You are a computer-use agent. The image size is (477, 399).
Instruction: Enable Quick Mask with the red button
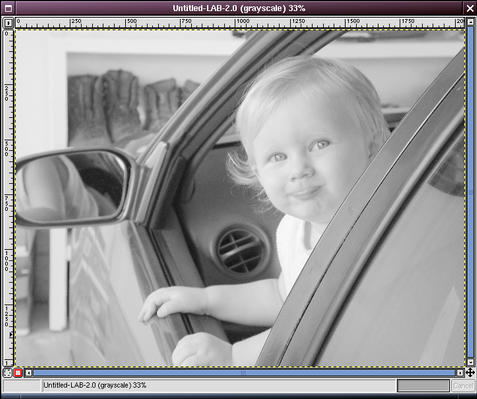pos(18,373)
